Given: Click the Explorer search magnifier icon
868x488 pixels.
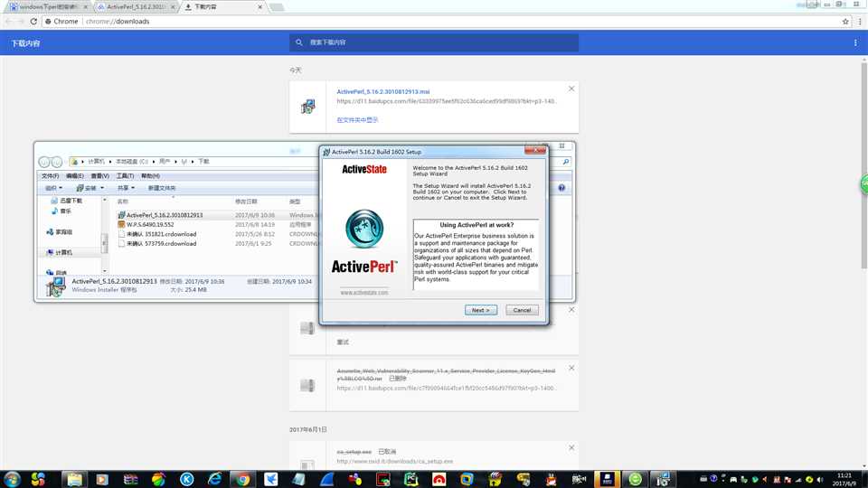Looking at the screenshot, I should coord(566,162).
